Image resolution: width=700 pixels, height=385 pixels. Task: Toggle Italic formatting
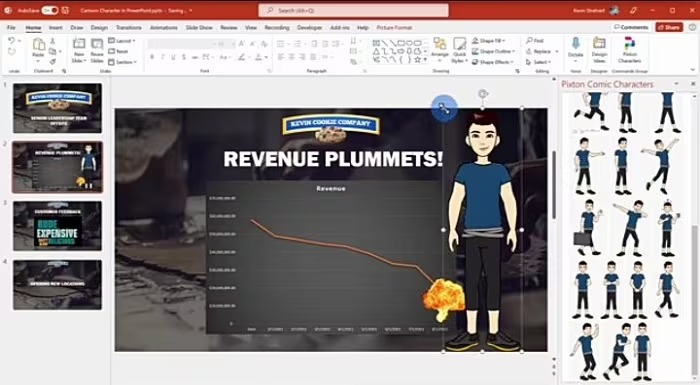(x=162, y=57)
